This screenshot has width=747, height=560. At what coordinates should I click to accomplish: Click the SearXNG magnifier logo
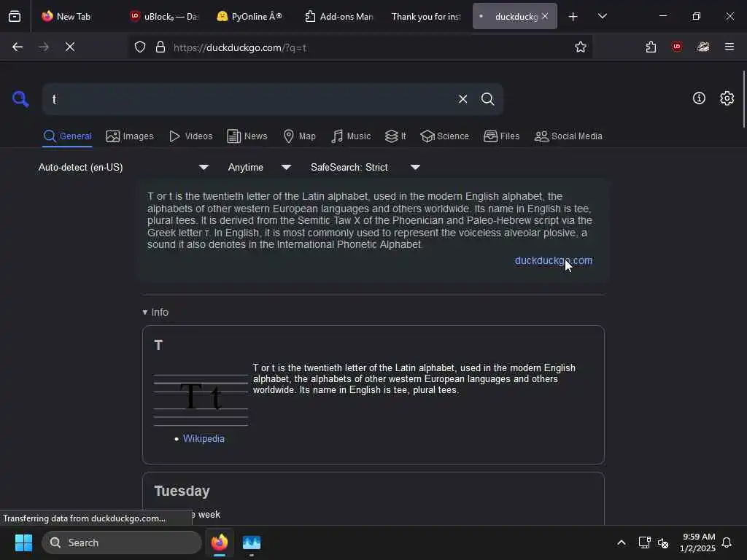pyautogui.click(x=20, y=99)
